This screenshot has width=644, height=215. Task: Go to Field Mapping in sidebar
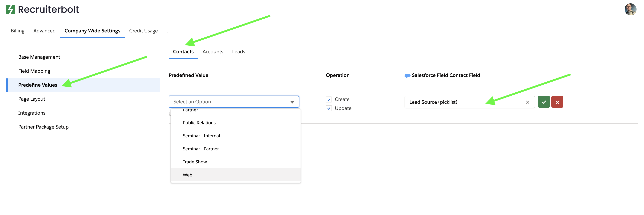34,71
